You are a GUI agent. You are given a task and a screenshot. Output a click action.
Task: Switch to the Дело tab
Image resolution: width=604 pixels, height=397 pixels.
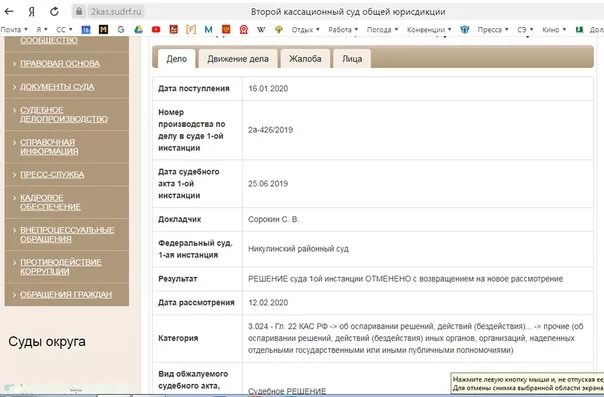[x=176, y=59]
